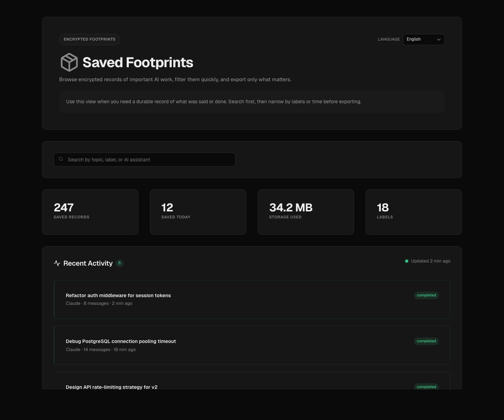Open the Design API rate-limiting strategy entry
This screenshot has width=504, height=420.
(252, 385)
